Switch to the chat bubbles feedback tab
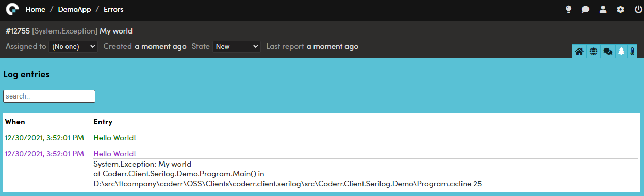 pyautogui.click(x=608, y=52)
